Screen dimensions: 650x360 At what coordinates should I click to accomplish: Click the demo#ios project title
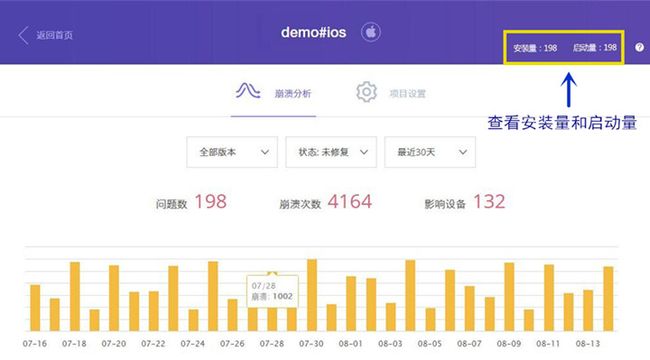coord(313,32)
